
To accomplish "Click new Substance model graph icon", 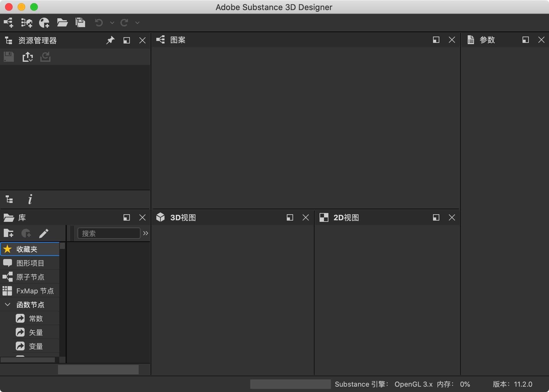I will point(44,23).
